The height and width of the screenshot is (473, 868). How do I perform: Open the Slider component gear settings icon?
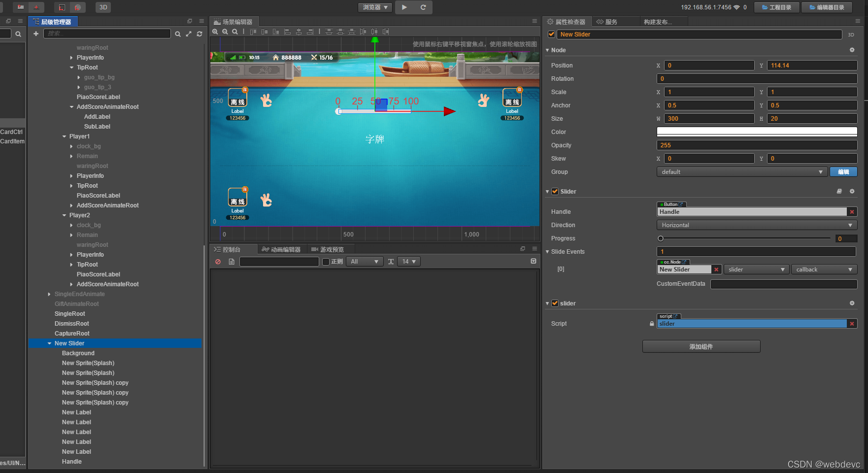[852, 191]
